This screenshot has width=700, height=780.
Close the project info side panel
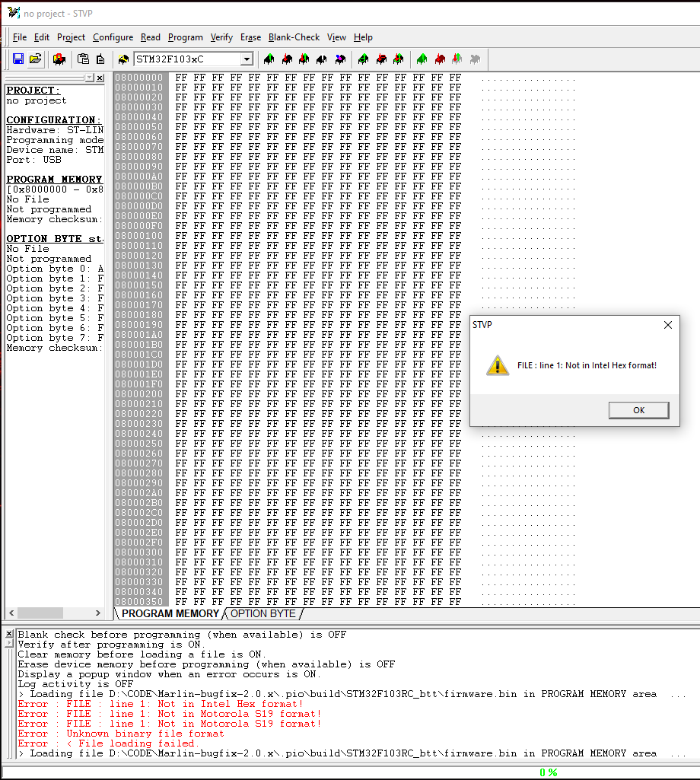coord(100,78)
